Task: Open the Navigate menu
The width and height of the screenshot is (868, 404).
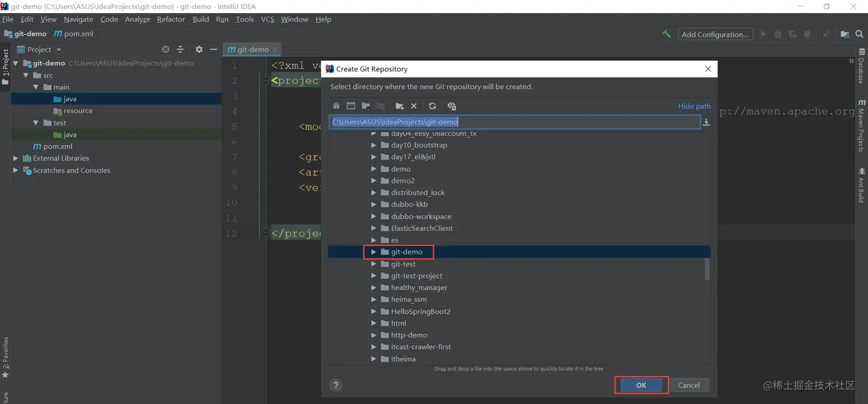Action: coord(79,19)
